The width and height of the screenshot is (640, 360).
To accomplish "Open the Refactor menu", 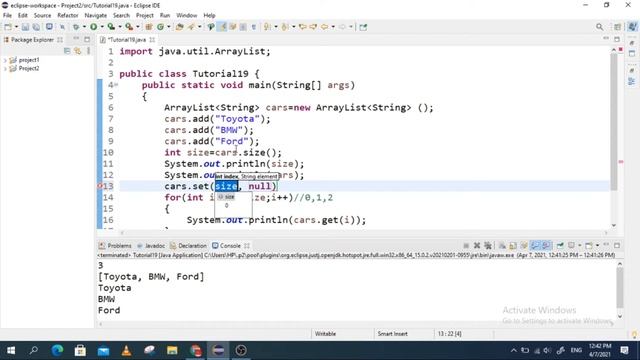I will coord(68,15).
